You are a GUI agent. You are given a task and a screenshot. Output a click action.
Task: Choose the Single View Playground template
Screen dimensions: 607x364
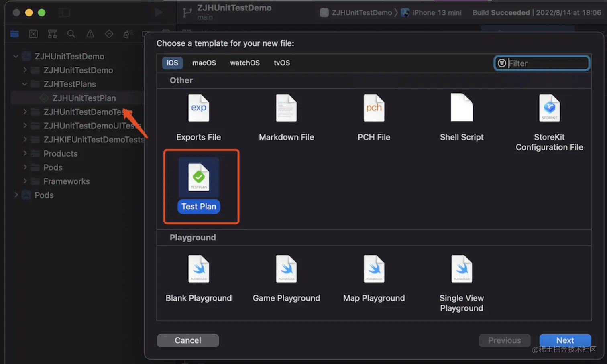[x=462, y=269]
